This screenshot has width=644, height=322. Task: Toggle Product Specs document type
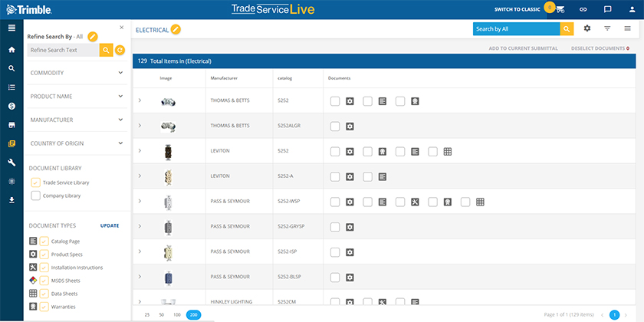tap(44, 255)
